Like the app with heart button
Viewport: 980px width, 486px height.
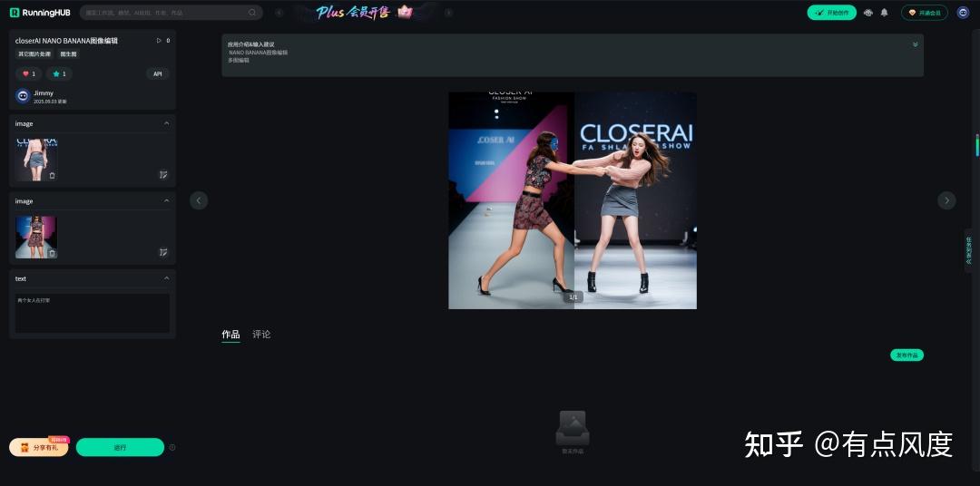pos(29,73)
